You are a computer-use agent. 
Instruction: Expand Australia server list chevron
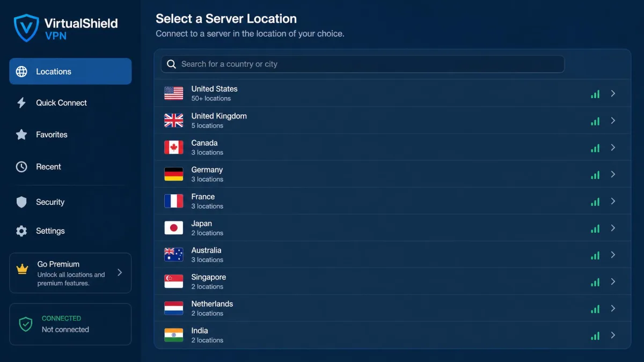[613, 255]
